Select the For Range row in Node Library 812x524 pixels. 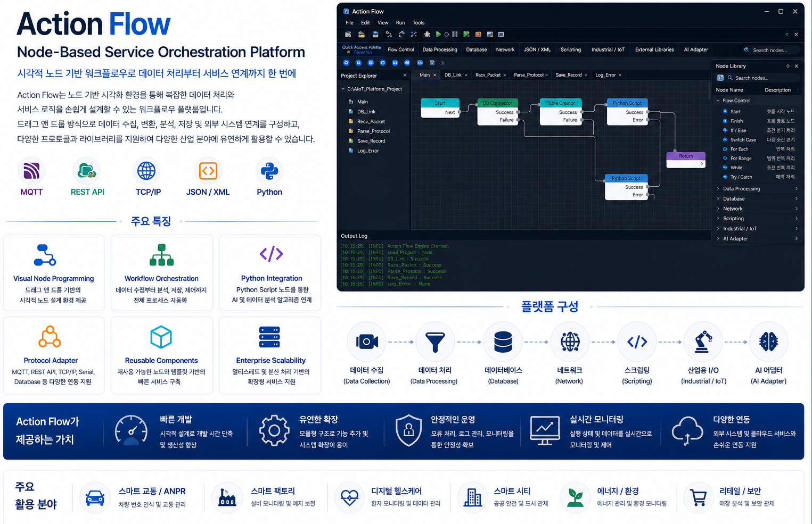click(x=758, y=159)
